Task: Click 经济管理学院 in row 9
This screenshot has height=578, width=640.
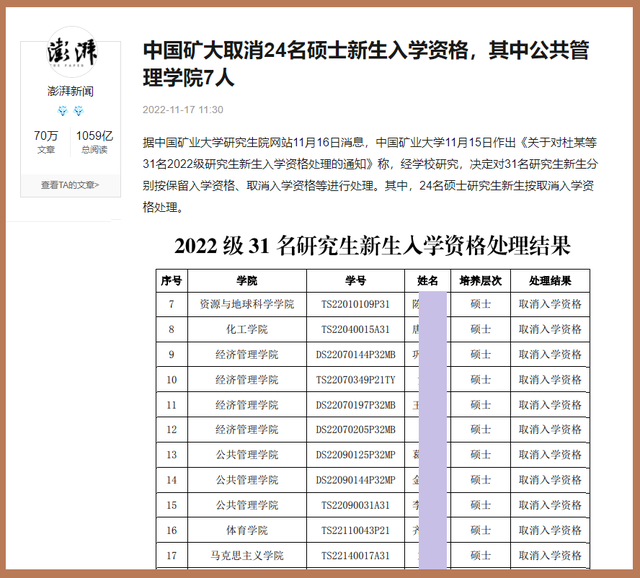Action: [x=247, y=355]
